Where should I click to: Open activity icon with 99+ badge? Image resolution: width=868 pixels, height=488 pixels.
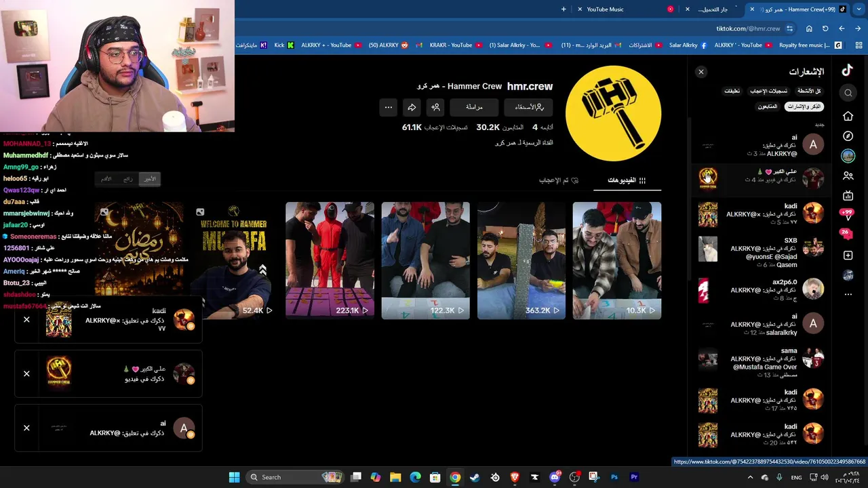pos(847,215)
